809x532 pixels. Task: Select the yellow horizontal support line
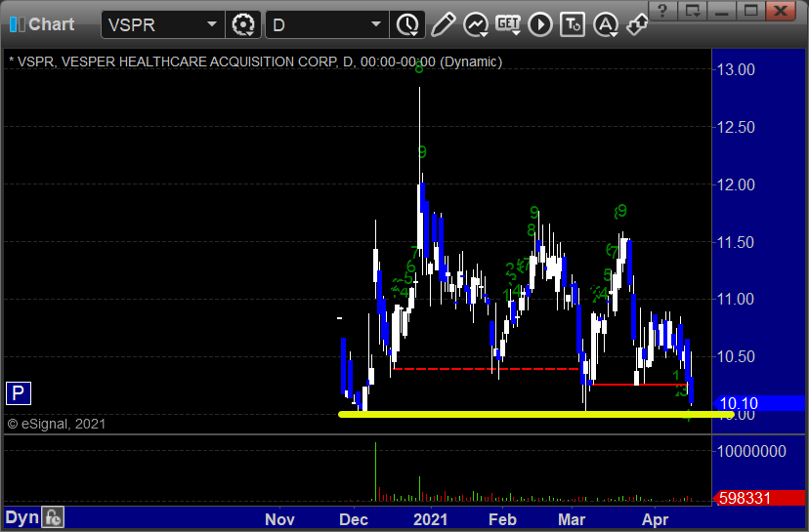click(536, 414)
